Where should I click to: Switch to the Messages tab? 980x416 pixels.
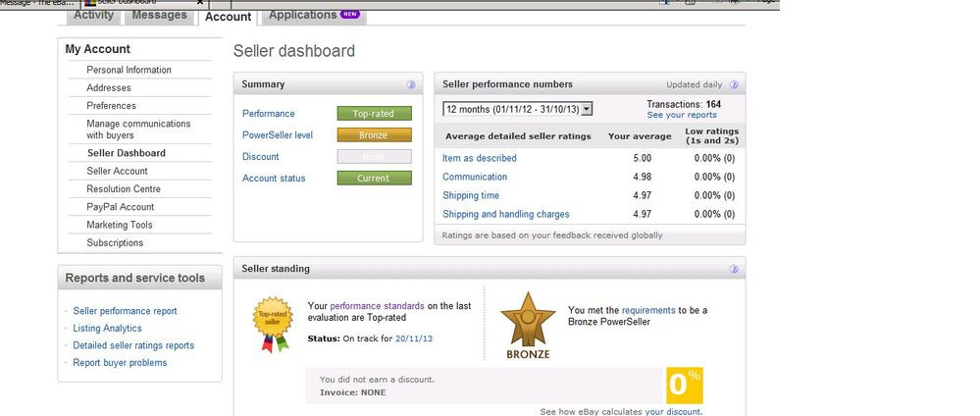(x=159, y=15)
